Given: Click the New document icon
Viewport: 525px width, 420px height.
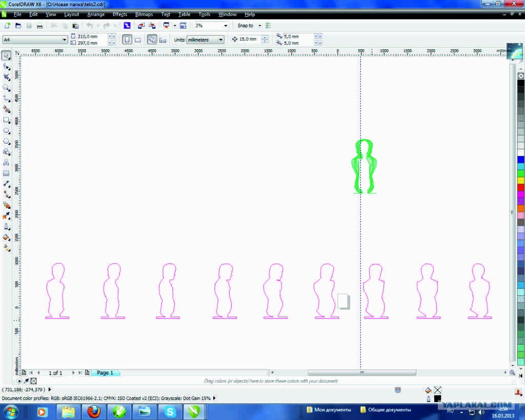Looking at the screenshot, I should click(7, 26).
